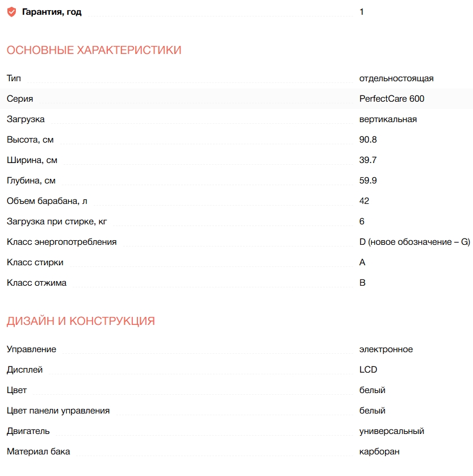The image size is (473, 476).
Task: Select the 'D (новое обозначение – G)' energy class value
Action: [415, 242]
